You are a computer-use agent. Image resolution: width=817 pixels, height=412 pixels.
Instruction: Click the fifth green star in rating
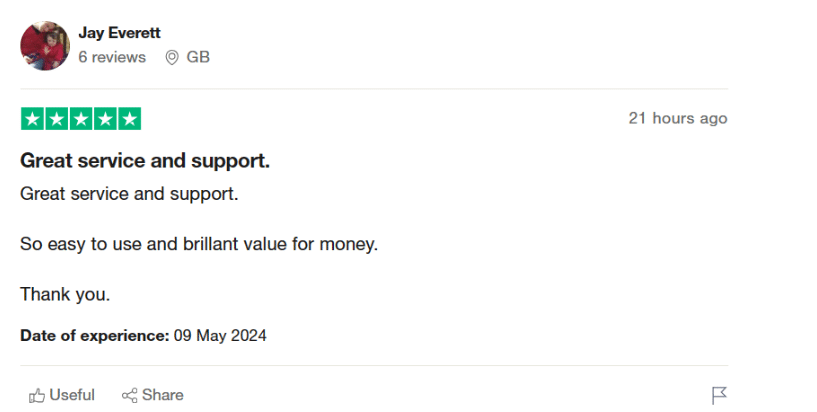tap(129, 119)
